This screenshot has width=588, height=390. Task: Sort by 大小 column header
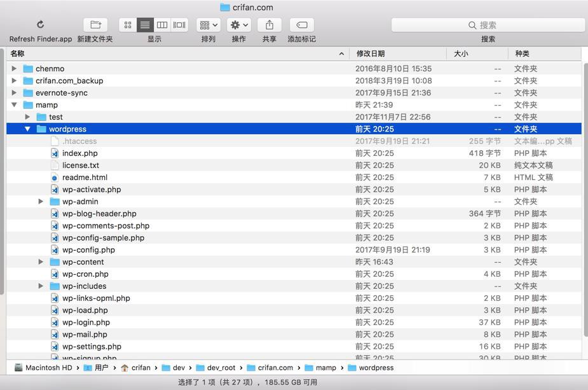coord(477,53)
